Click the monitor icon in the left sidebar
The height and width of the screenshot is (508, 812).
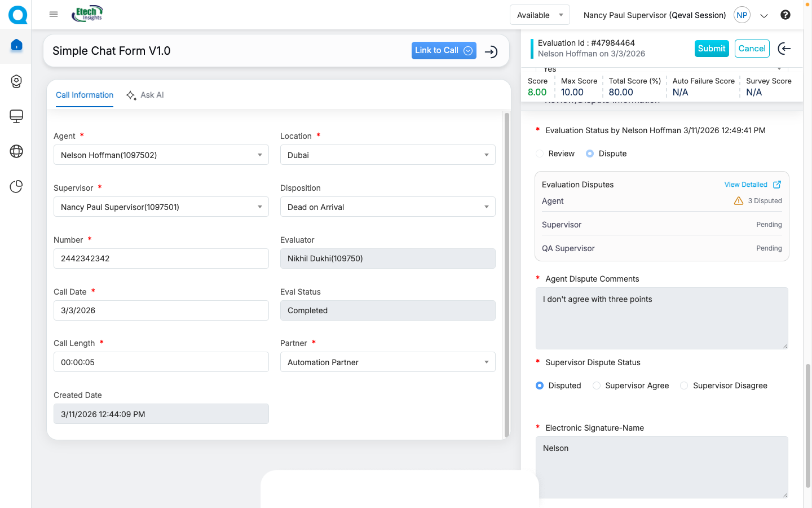coord(16,116)
